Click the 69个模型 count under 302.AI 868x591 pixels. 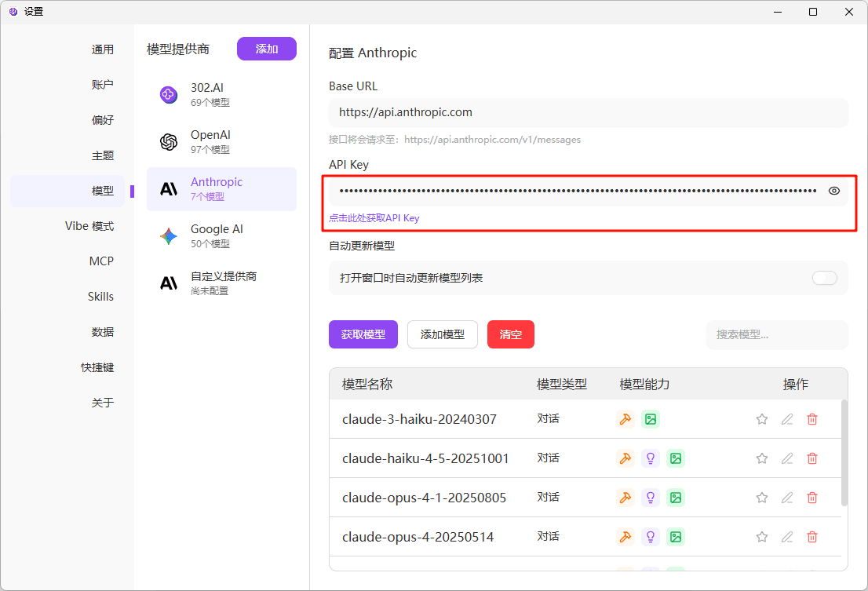click(210, 102)
